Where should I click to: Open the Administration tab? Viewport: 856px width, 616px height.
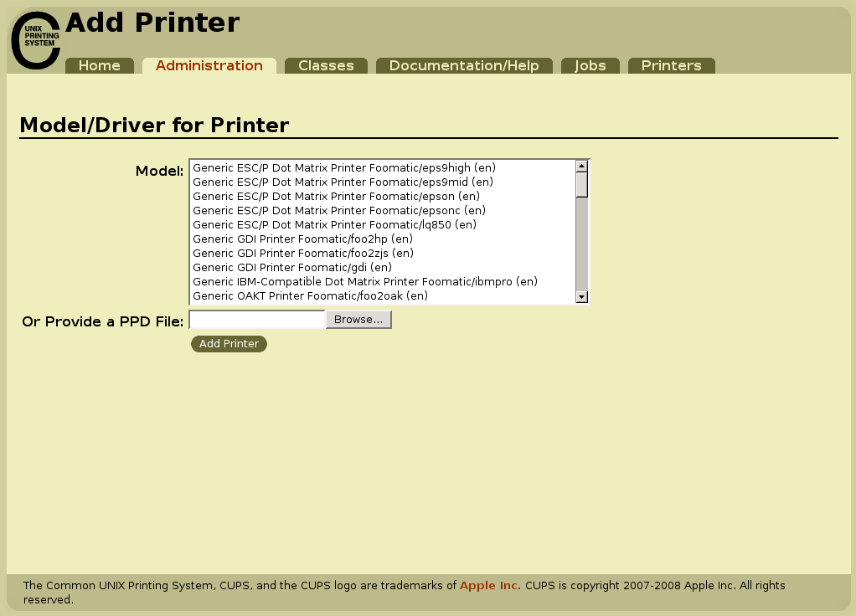[209, 64]
